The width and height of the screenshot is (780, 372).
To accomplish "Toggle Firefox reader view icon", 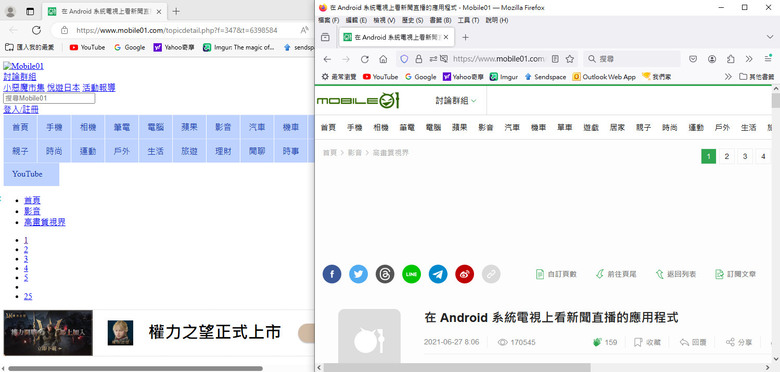I will [555, 59].
